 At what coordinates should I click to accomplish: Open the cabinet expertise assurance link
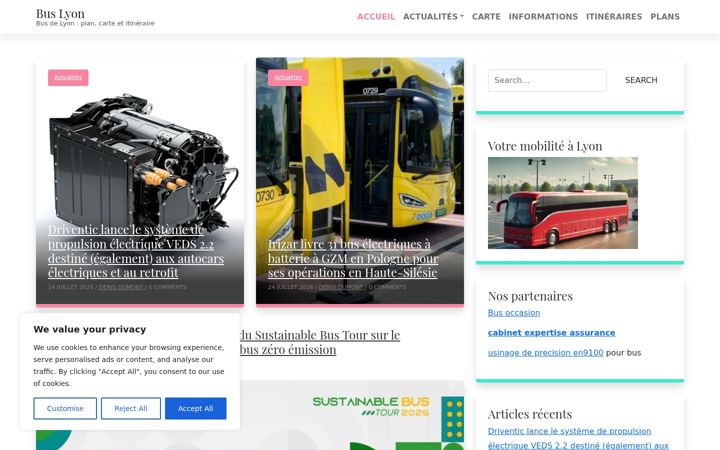point(551,333)
